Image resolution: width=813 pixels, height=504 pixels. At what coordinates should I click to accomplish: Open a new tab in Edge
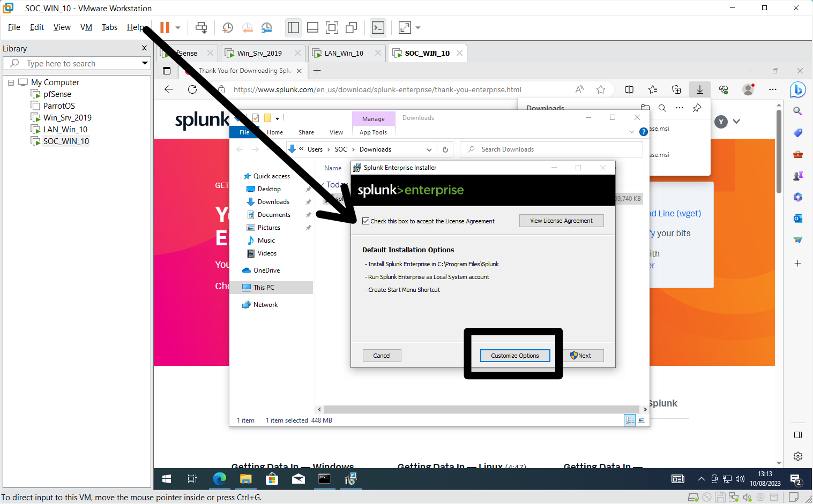click(x=317, y=71)
